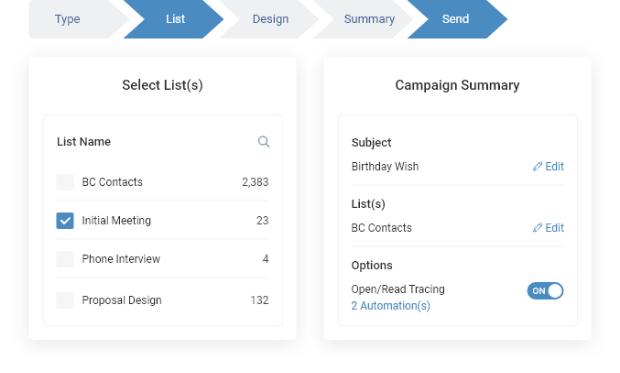The width and height of the screenshot is (620, 373).
Task: Open the list name search magnifier
Action: click(x=264, y=142)
